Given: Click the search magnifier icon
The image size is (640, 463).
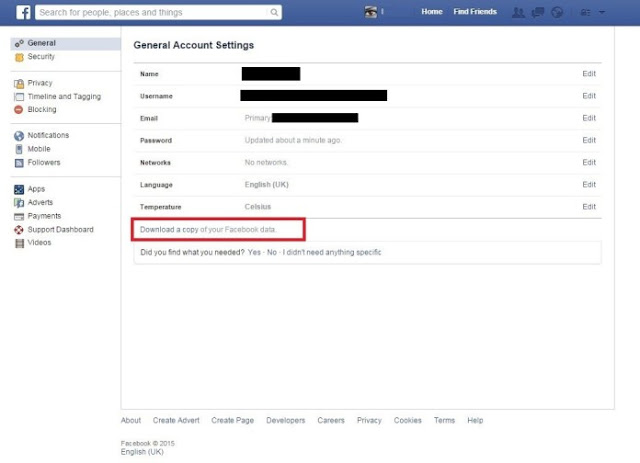Looking at the screenshot, I should (x=274, y=12).
